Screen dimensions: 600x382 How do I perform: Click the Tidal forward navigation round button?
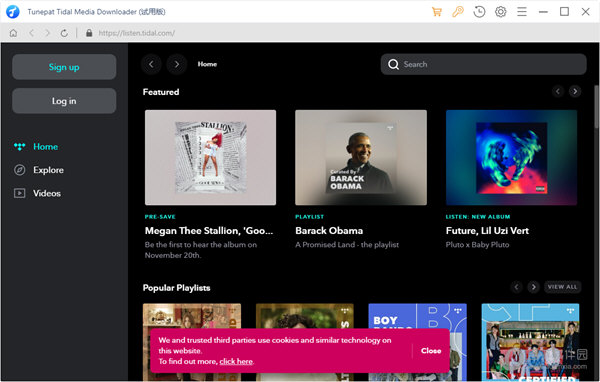point(176,64)
